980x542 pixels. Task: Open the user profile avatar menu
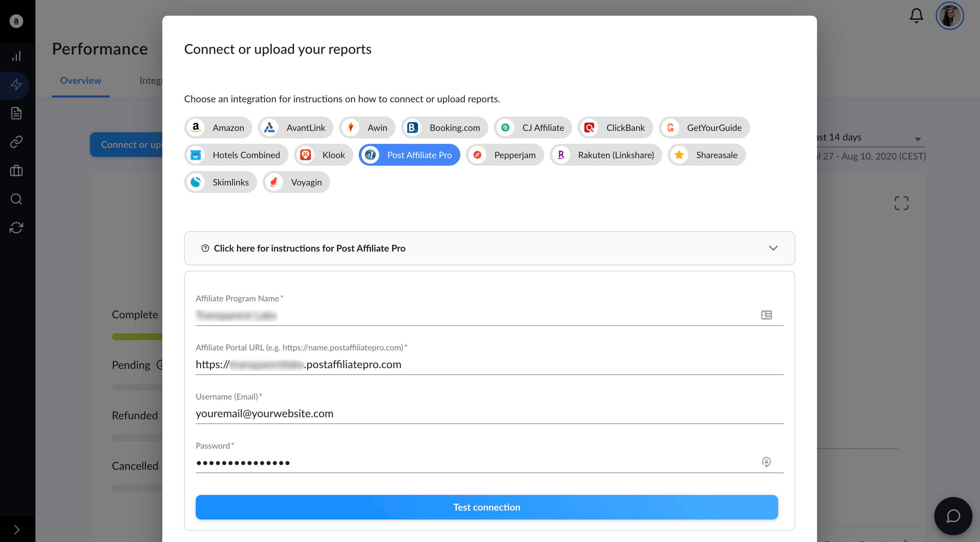point(949,16)
